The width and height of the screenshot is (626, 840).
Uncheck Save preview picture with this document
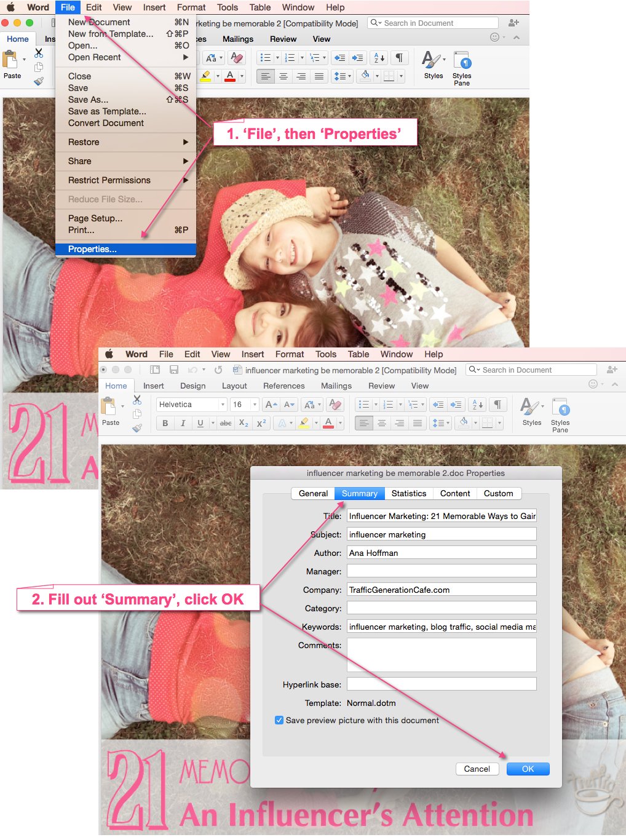(280, 720)
